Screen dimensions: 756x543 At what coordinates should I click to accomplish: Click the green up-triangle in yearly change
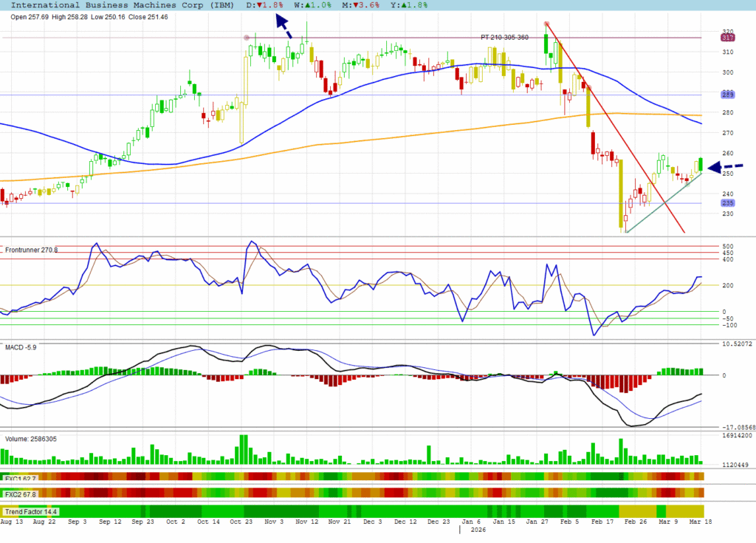[400, 5]
